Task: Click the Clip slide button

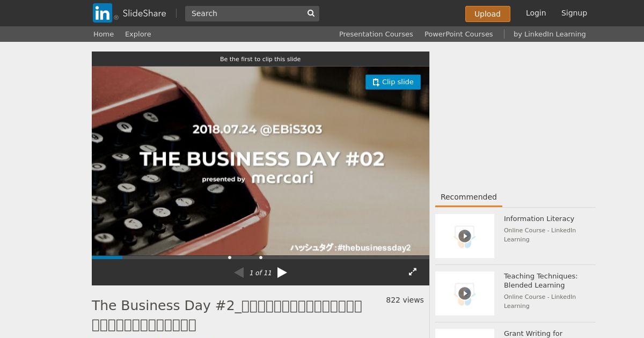Action: click(393, 82)
